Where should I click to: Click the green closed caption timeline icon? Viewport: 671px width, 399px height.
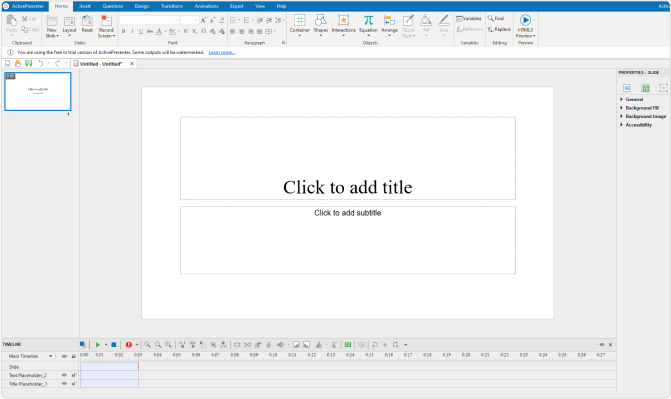(x=348, y=345)
